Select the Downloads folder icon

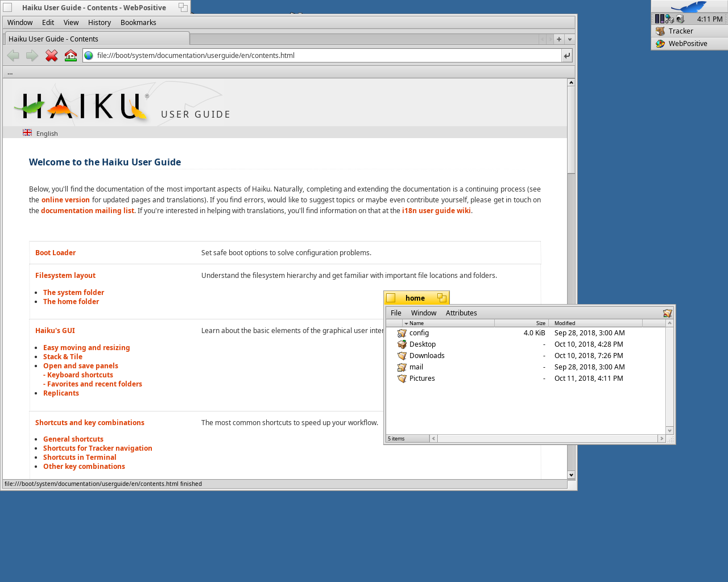tap(402, 356)
